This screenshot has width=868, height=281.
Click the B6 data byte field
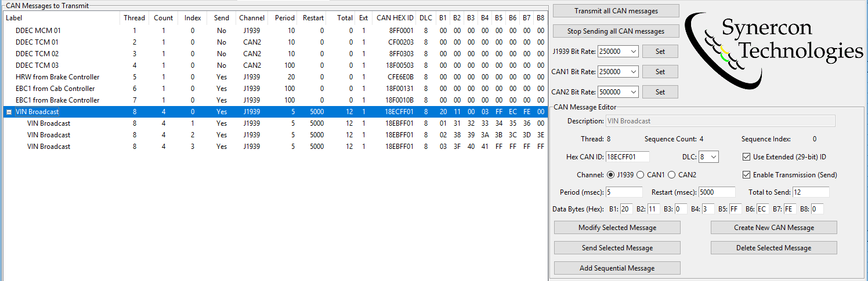[763, 209]
